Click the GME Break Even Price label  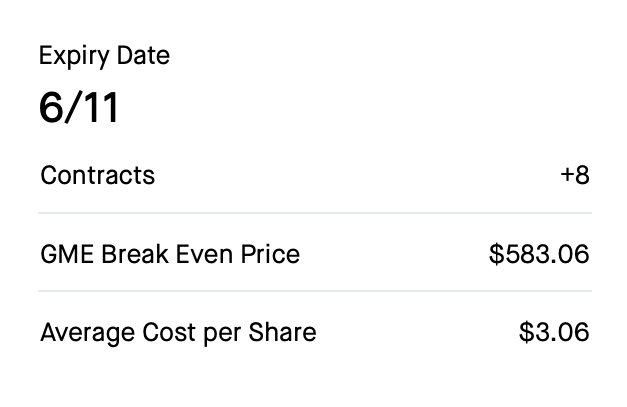(170, 254)
